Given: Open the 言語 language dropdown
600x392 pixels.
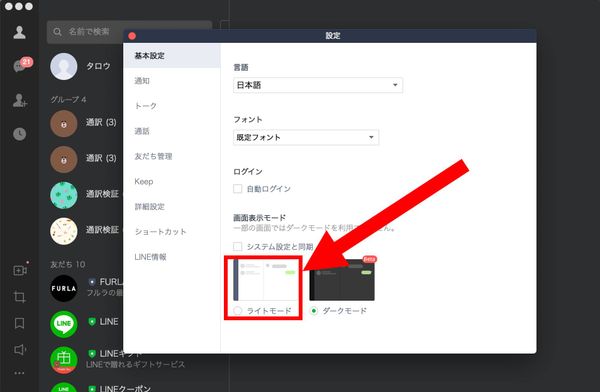Looking at the screenshot, I should pyautogui.click(x=318, y=85).
